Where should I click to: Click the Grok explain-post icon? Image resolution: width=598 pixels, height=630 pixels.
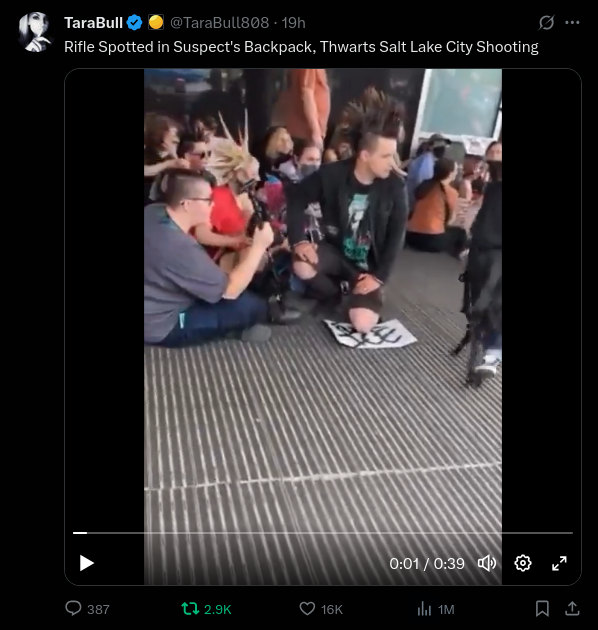(x=546, y=22)
